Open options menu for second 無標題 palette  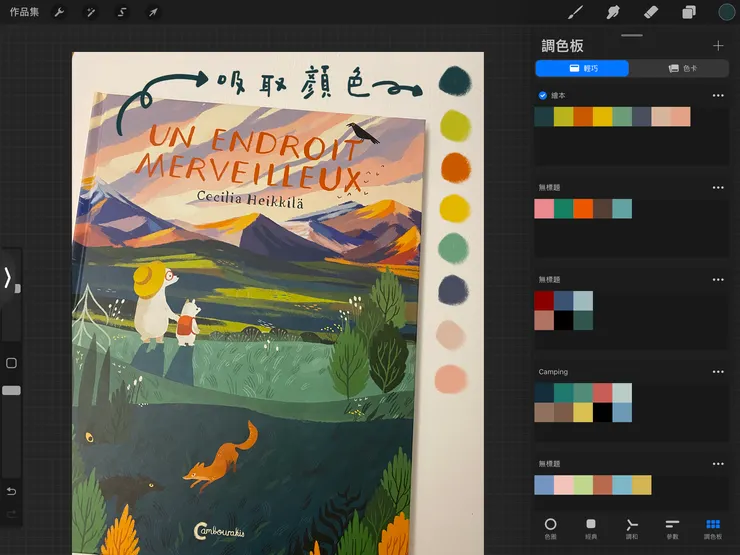click(718, 279)
